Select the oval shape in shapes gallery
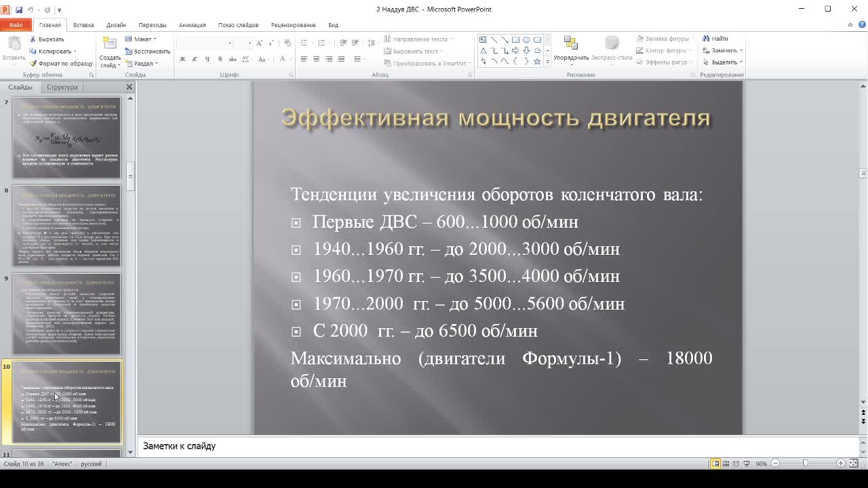The width and height of the screenshot is (868, 488). coord(526,39)
